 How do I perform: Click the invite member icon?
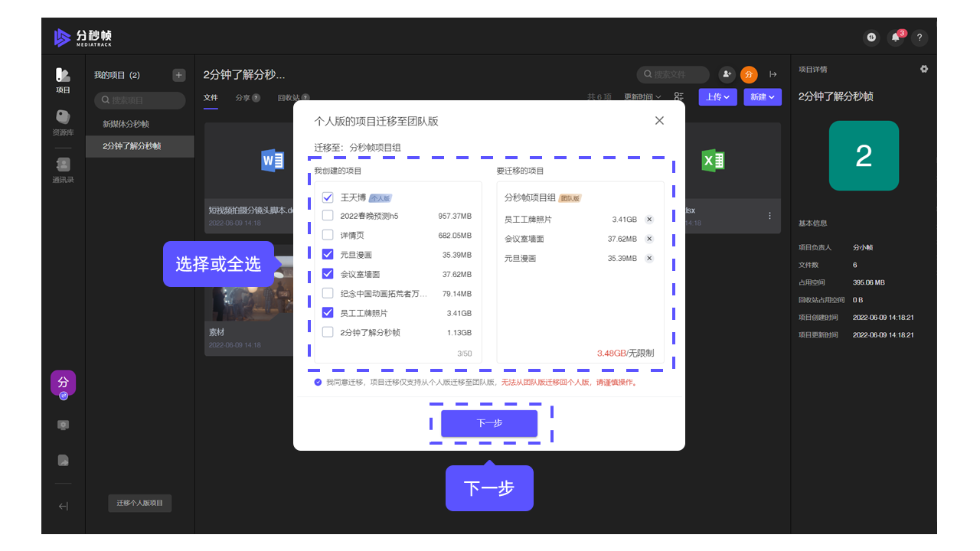coord(727,74)
